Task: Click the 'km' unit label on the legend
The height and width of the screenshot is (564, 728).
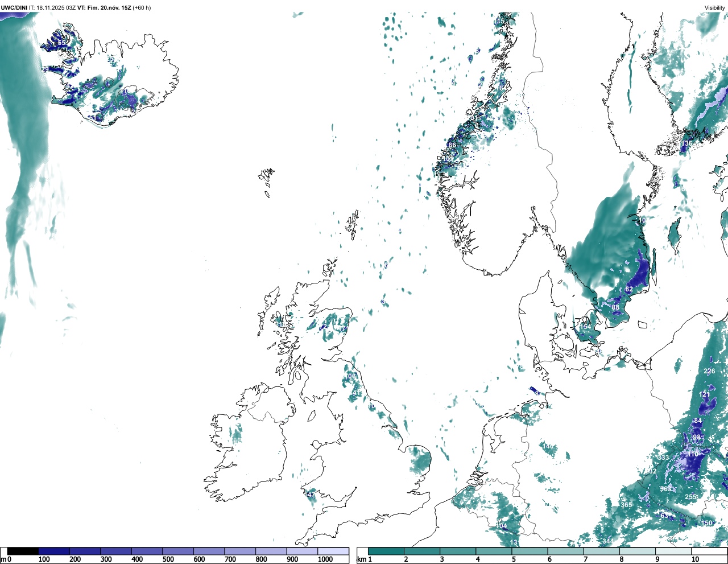Action: (362, 559)
